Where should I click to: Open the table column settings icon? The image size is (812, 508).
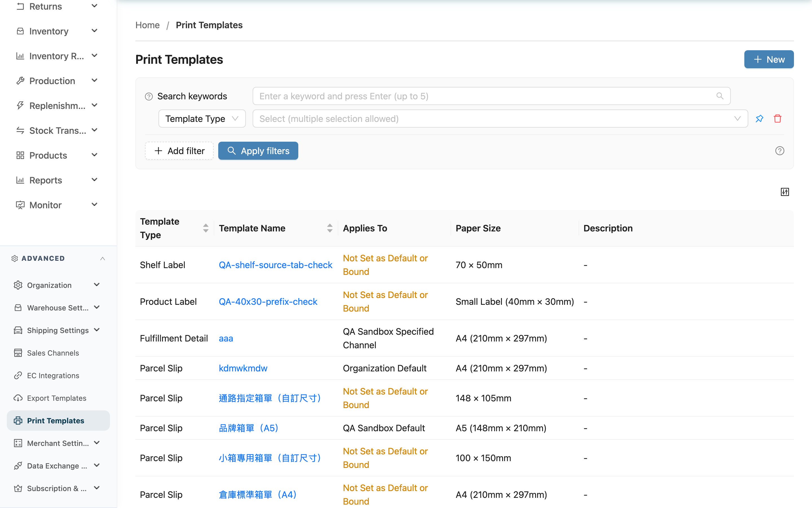(785, 192)
